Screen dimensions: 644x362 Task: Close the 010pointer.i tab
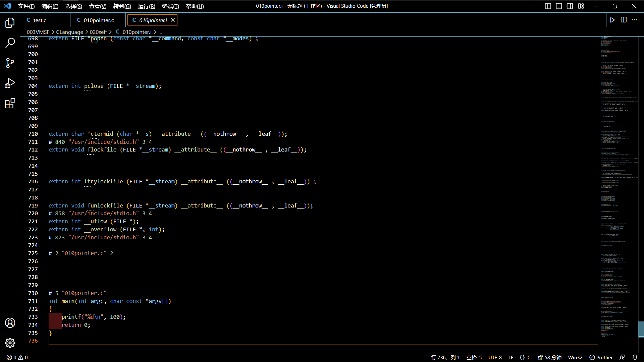click(x=173, y=20)
